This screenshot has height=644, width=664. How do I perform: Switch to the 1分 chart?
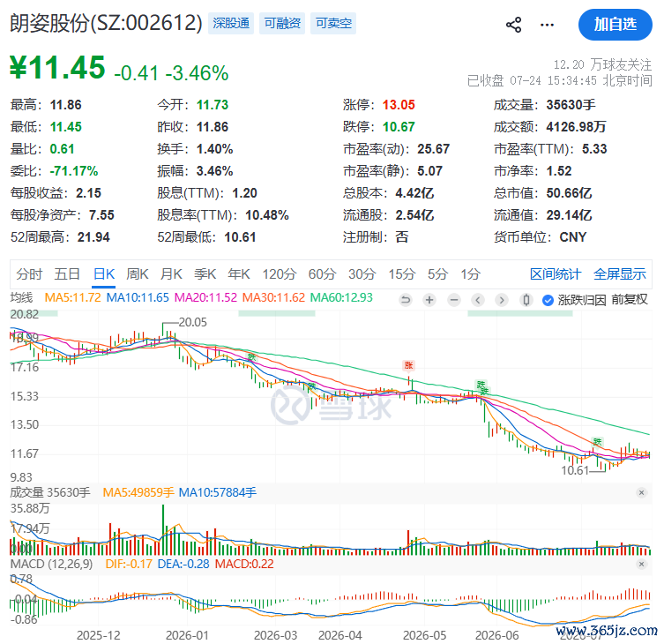tap(471, 274)
